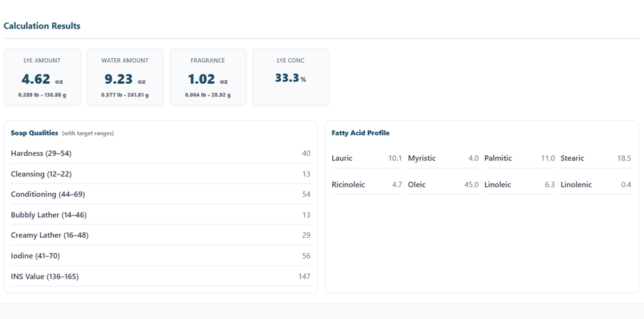Viewport: 644px width, 319px height.
Task: Select the Oleic fatty acid entry
Action: [x=443, y=185]
